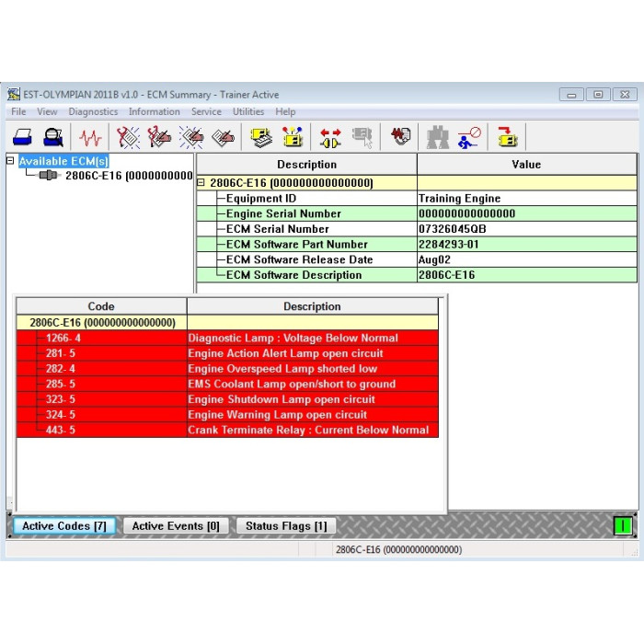The width and height of the screenshot is (644, 644).
Task: Open ECM Summary yellow module icon
Action: click(260, 137)
